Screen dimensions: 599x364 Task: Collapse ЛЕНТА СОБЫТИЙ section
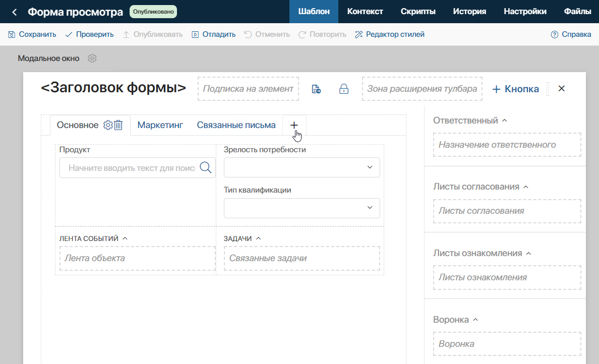(125, 238)
